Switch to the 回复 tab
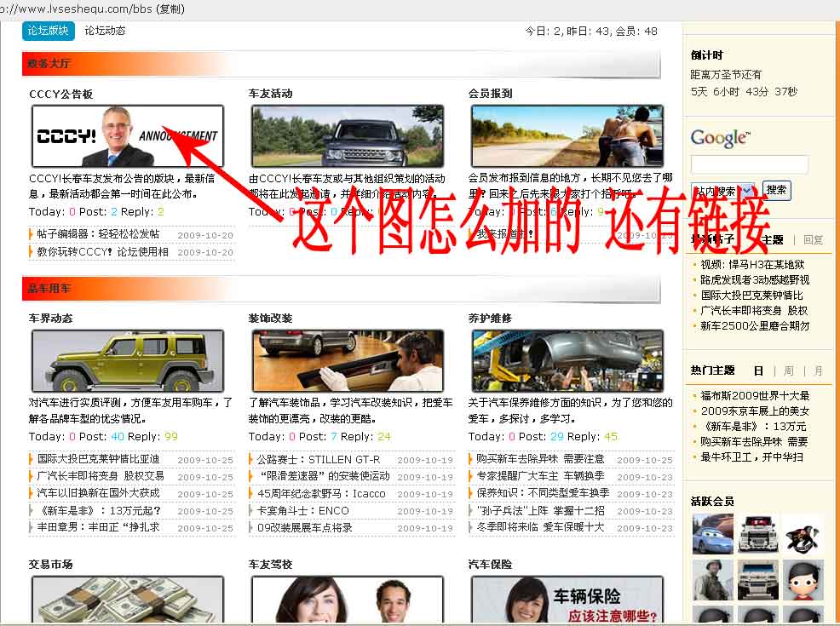840x626 pixels. click(x=813, y=240)
